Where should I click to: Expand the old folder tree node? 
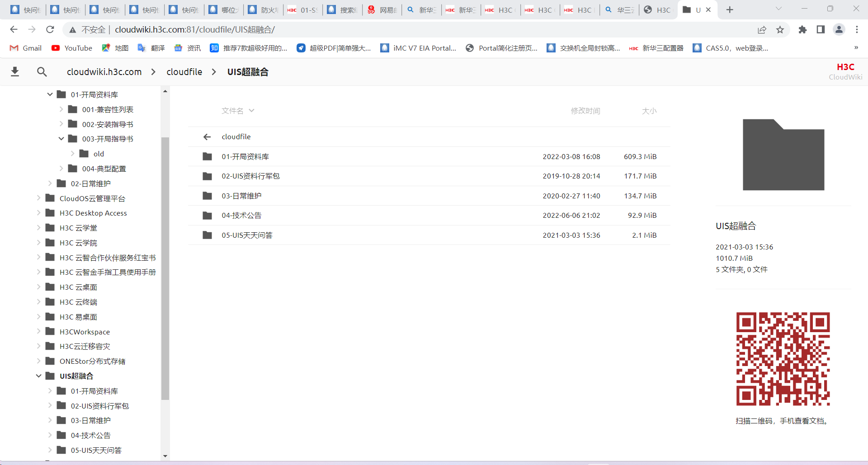click(x=72, y=154)
